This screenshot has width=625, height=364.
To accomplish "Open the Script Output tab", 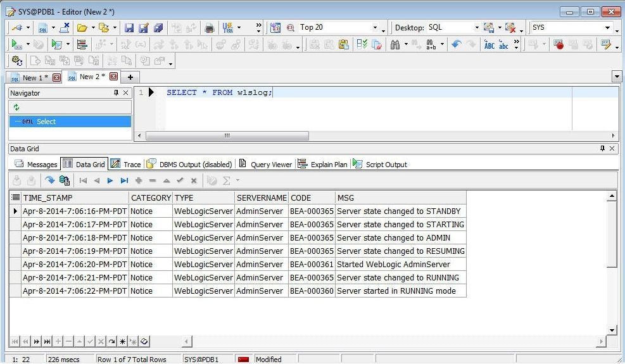I will pyautogui.click(x=380, y=164).
